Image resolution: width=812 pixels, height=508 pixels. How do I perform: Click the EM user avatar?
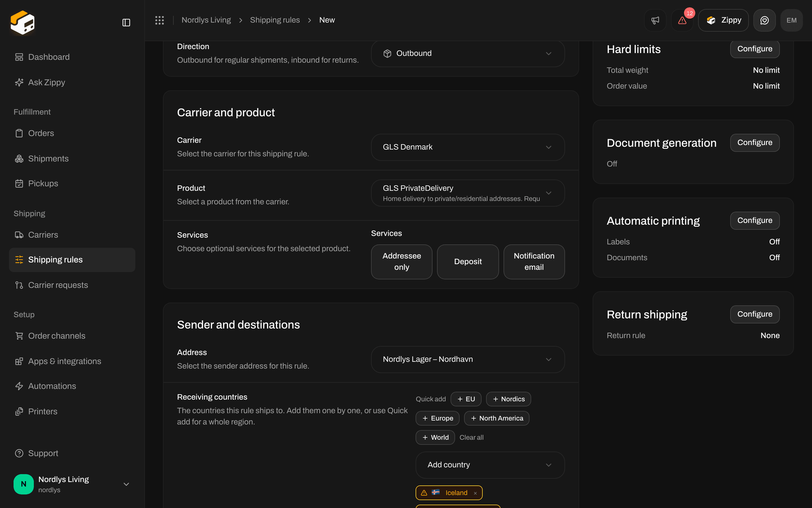pyautogui.click(x=791, y=20)
